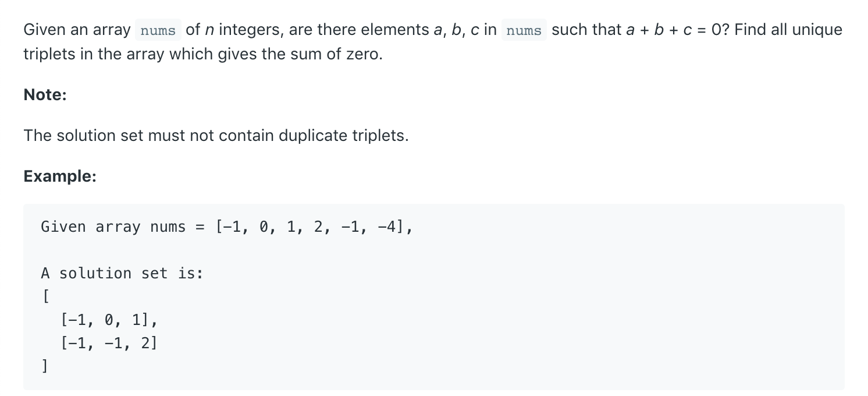Click the line "A solution set is:"

(122, 273)
